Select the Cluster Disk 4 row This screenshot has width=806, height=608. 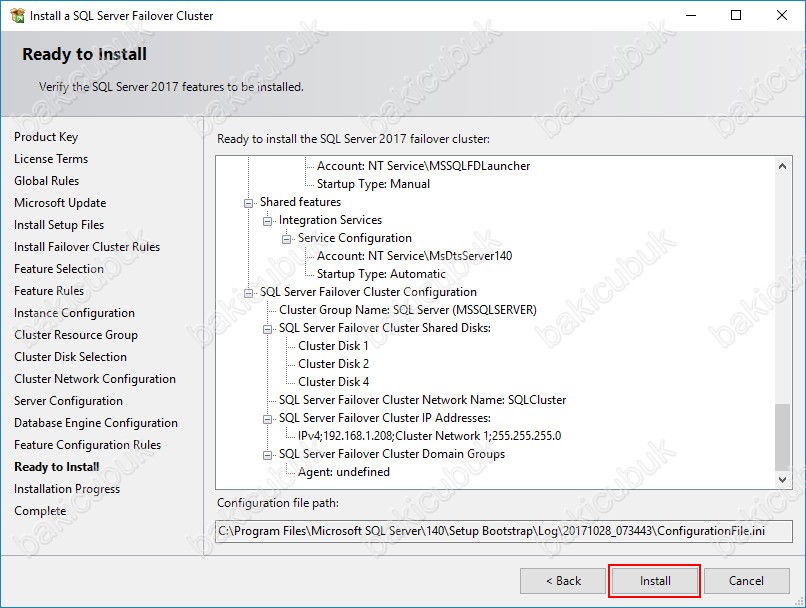pos(333,382)
